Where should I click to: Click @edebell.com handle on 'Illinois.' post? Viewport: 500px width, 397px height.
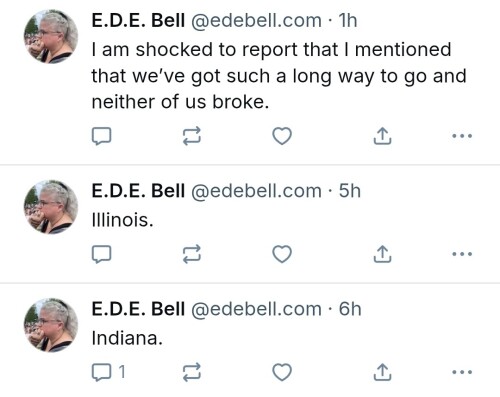pos(256,191)
